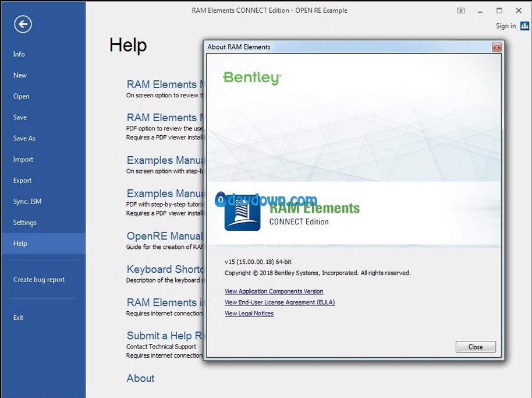Select Save in the sidebar
The width and height of the screenshot is (532, 398).
click(20, 117)
